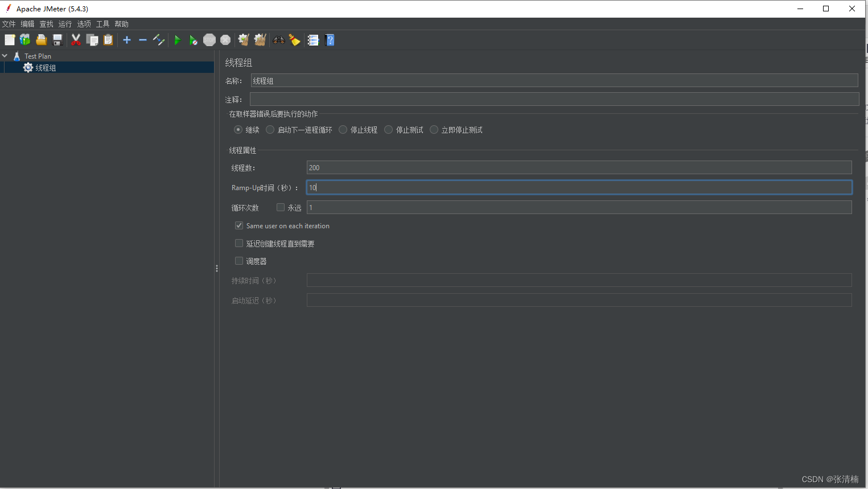Open the 帮助 menu
Screen dimensions: 868x489
coord(121,24)
